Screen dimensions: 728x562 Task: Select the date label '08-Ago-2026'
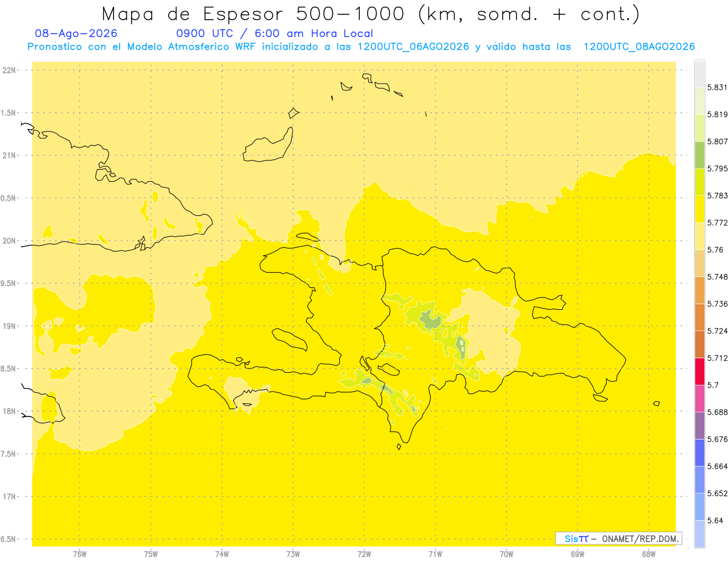click(x=76, y=34)
